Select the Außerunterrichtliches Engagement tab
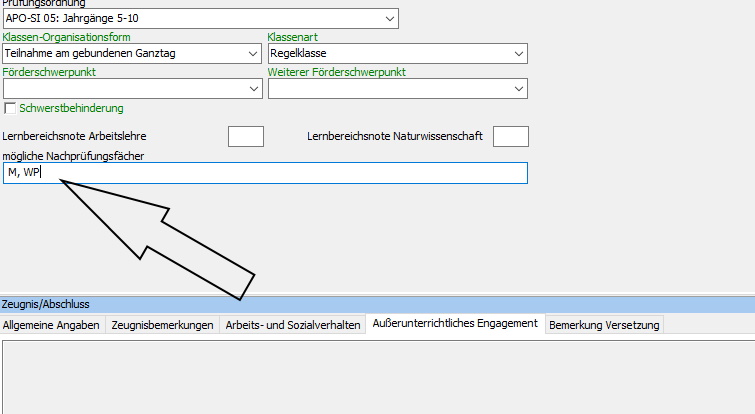 click(x=455, y=323)
